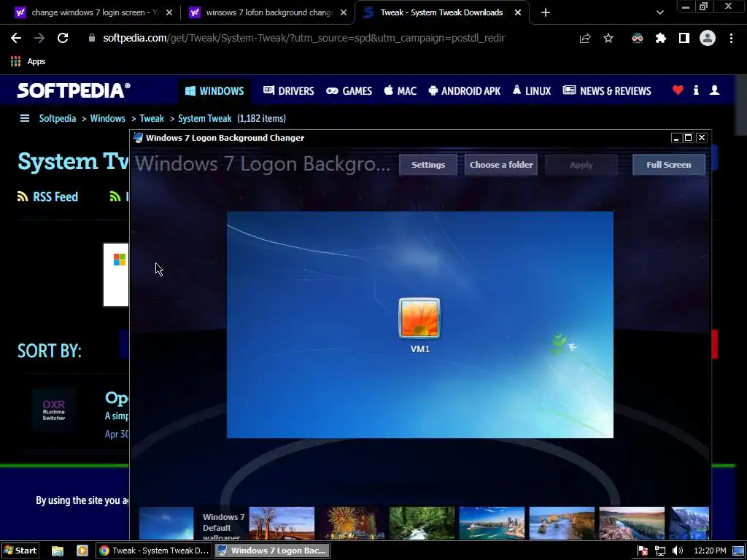
Task: Switch to the Chrome taskbar button
Action: pos(153,551)
